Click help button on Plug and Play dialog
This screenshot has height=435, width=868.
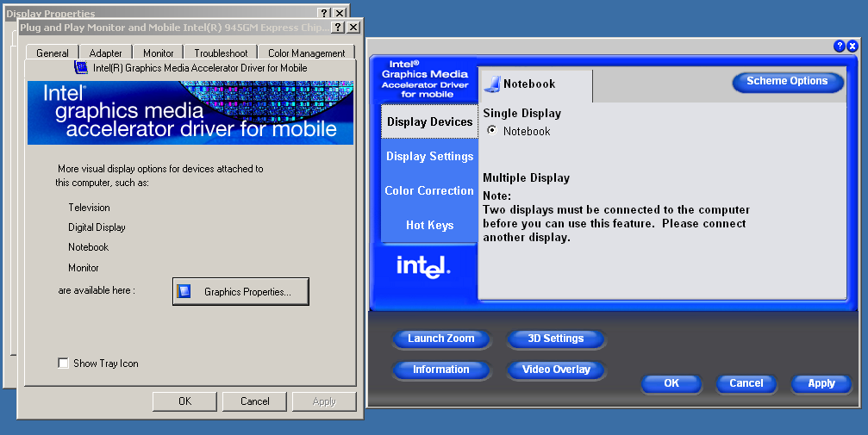pos(338,27)
